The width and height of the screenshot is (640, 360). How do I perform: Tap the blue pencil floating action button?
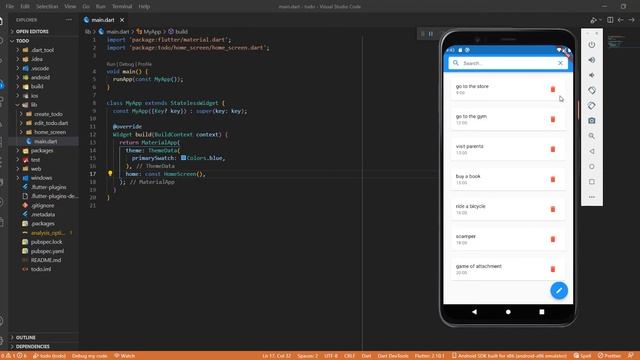559,291
